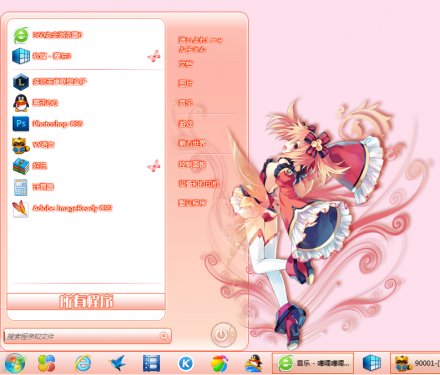The width and height of the screenshot is (440, 375).
Task: Open Music (音乐) library link
Action: tap(185, 103)
